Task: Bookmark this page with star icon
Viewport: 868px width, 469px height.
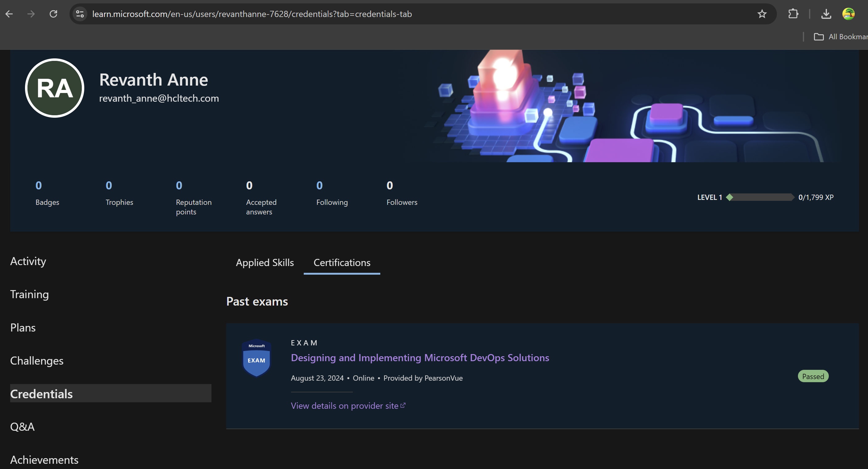Action: point(762,14)
